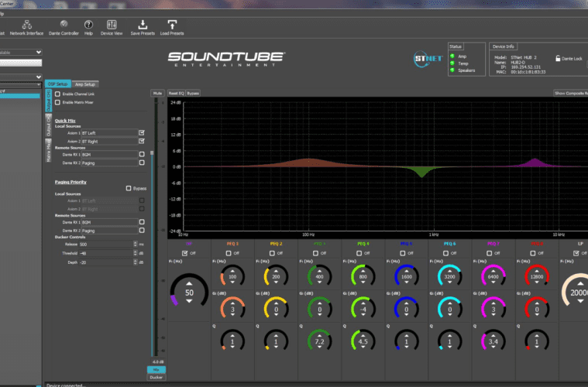Click the PEQ 4 Q knob showing 4.5
Image resolution: width=588 pixels, height=387 pixels.
click(x=363, y=341)
